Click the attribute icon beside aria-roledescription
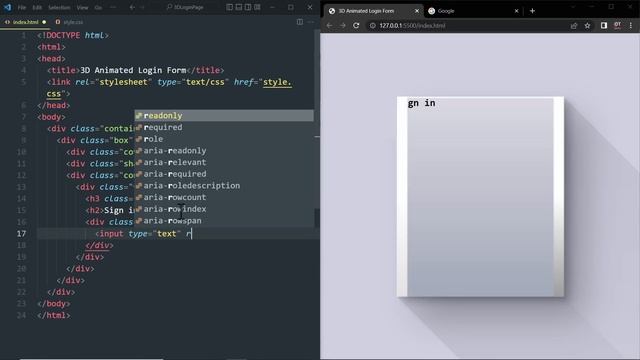Screen dimensions: 640x360 point(139,186)
